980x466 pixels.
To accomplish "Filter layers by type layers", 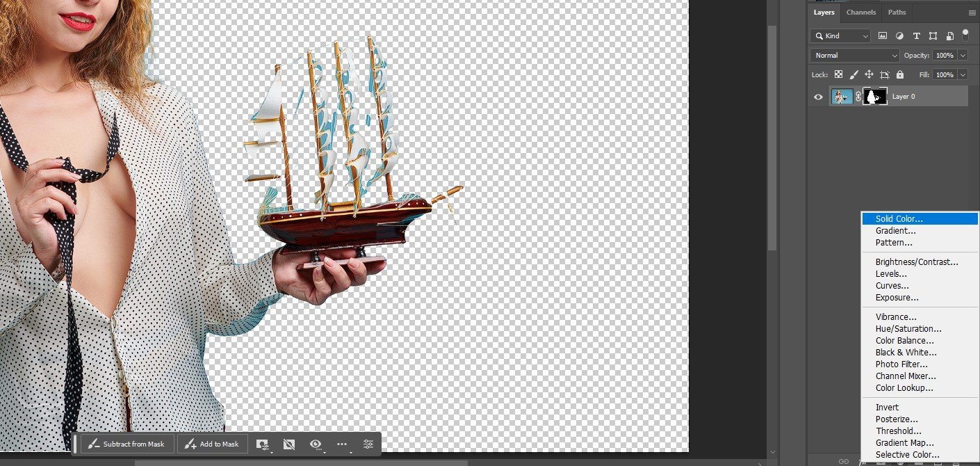I will pos(916,35).
